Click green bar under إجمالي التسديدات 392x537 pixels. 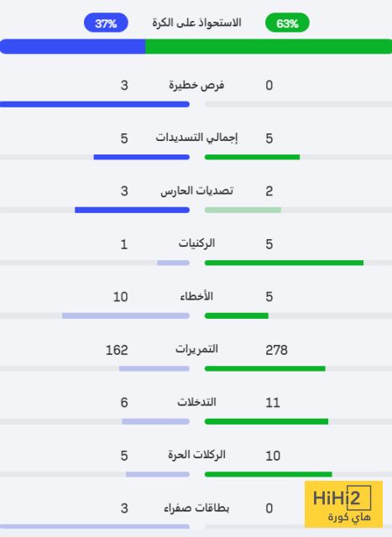pyautogui.click(x=252, y=157)
